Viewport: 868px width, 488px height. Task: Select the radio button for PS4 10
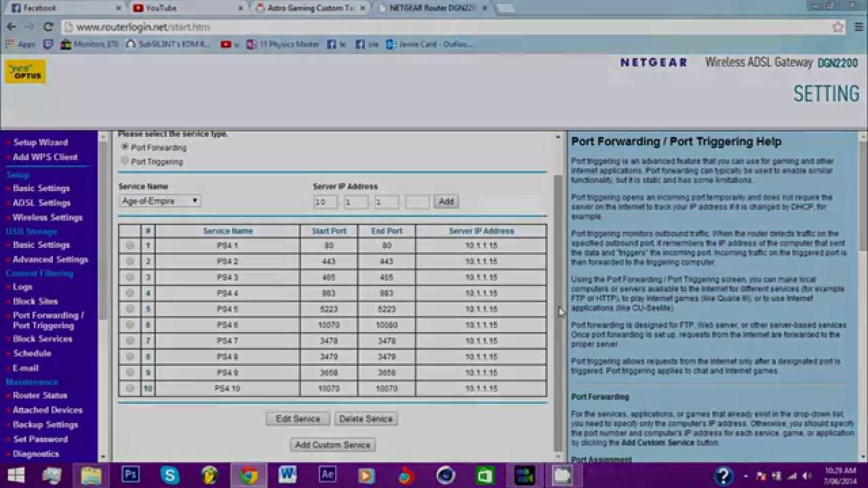pos(130,388)
